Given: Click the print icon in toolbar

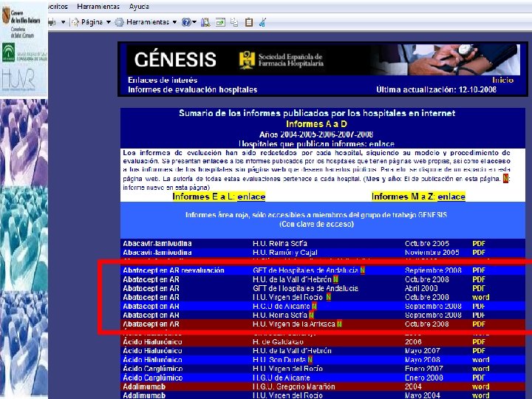Looking at the screenshot, I should 52,22.
